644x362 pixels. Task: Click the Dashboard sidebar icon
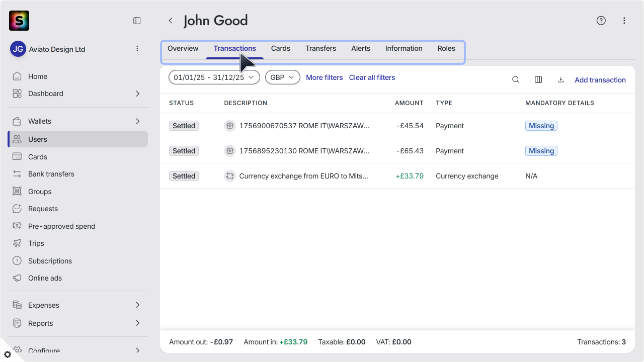click(17, 94)
